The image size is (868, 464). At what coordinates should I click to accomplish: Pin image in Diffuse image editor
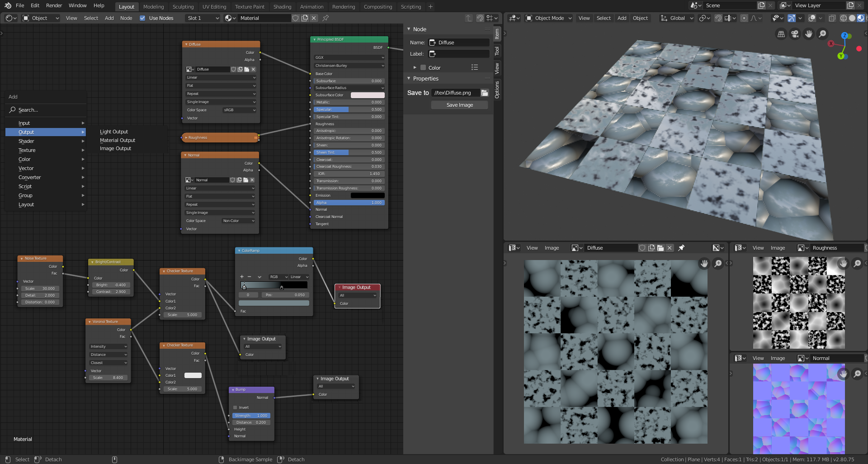pyautogui.click(x=681, y=248)
